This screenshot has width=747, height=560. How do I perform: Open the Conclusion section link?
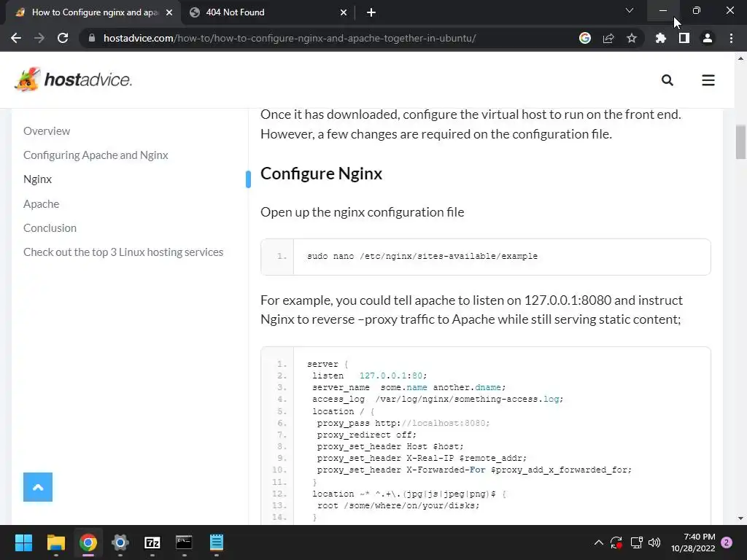coord(50,228)
